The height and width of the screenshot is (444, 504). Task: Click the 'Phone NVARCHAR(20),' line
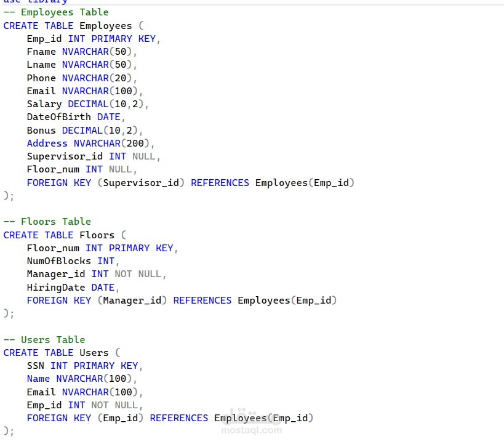tap(82, 78)
